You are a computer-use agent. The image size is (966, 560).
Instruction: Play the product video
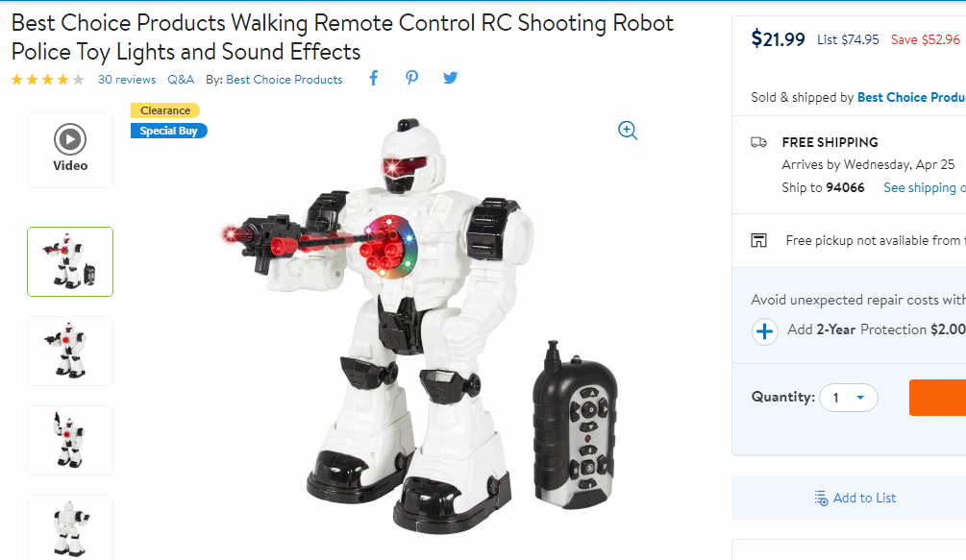coord(70,150)
